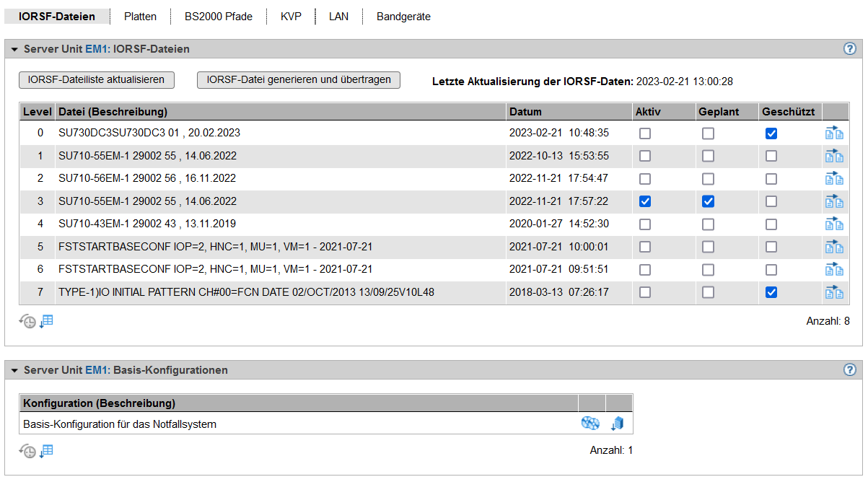Check Geschützt for the Level 4 file

771,224
